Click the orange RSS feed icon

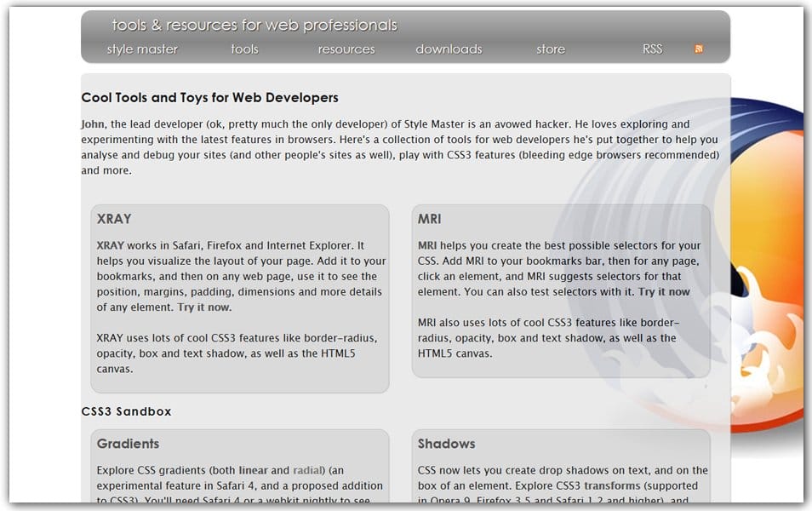[x=699, y=49]
